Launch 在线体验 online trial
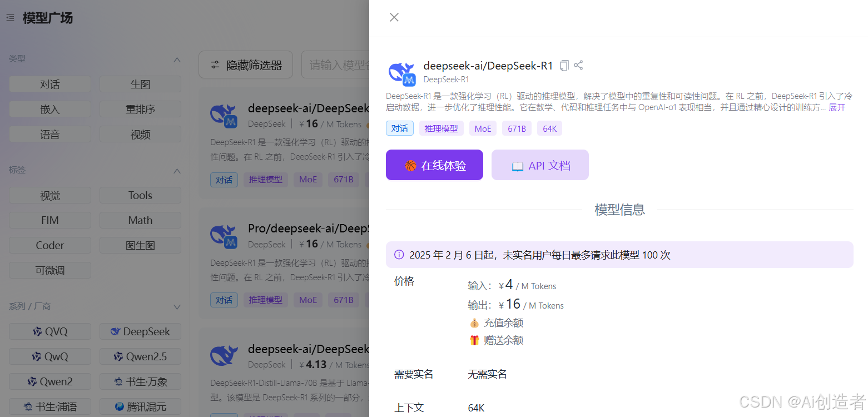868x417 pixels. (434, 165)
